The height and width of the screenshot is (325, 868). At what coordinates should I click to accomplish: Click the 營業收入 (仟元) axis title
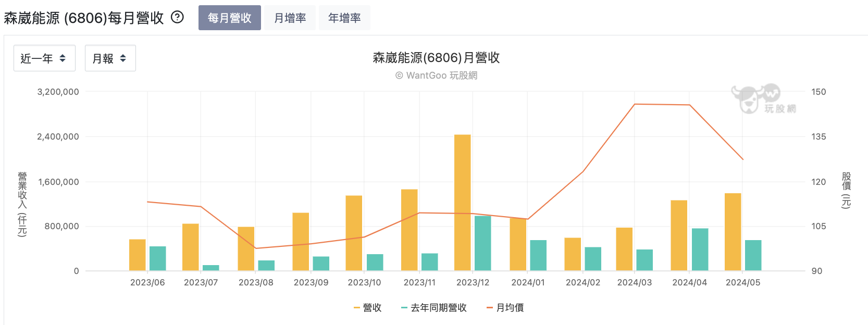coord(22,204)
